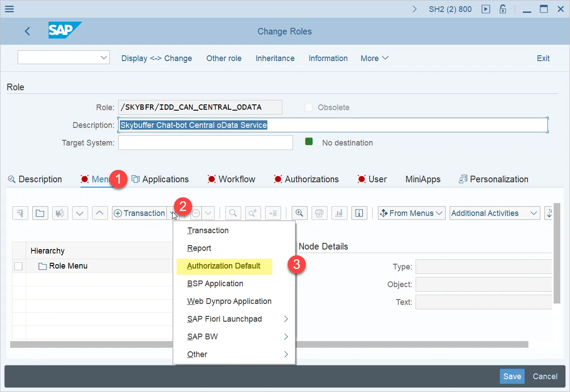Click the indent list toolbar icon
Screen dimensions: 570x392
click(x=273, y=213)
